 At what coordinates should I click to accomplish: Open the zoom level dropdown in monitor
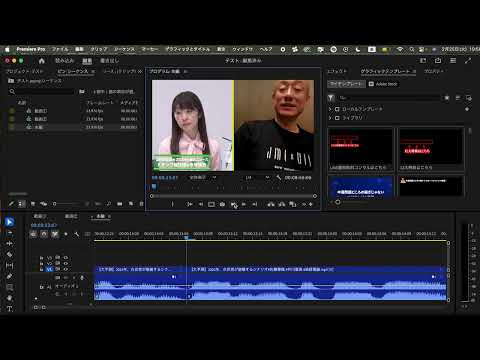click(203, 178)
